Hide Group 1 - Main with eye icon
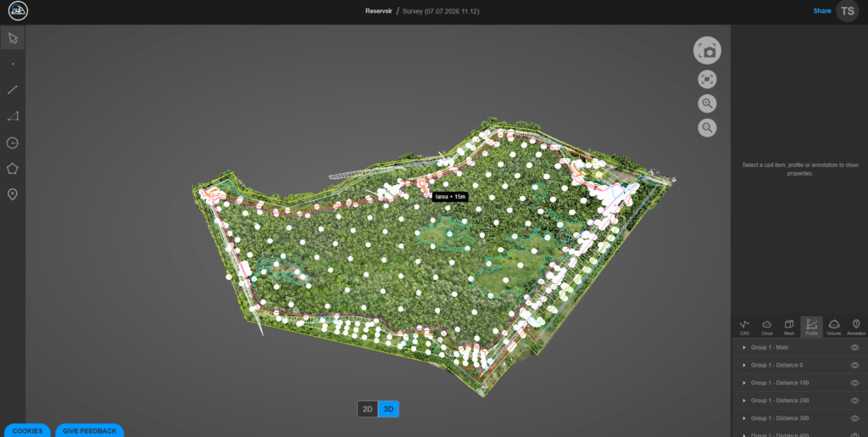The height and width of the screenshot is (437, 868). coord(854,348)
